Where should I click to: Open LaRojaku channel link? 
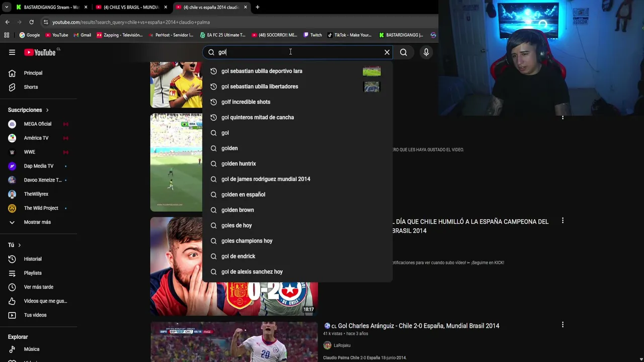342,345
